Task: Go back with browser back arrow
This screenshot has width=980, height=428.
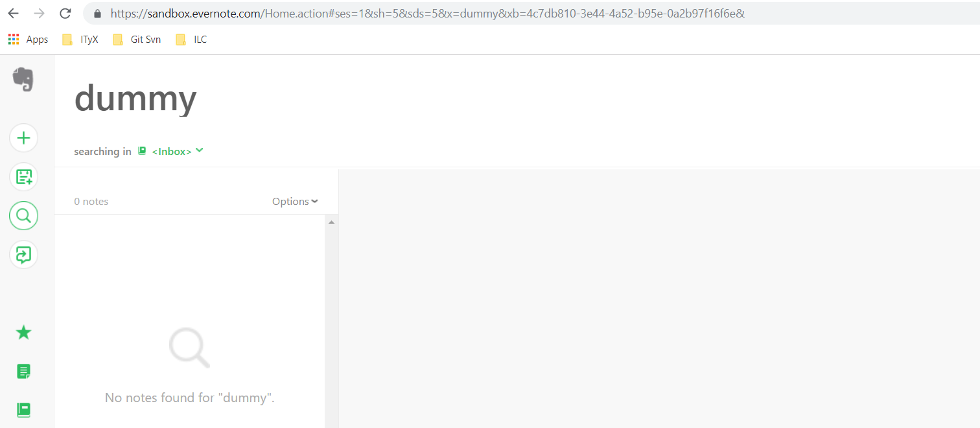Action: click(13, 13)
